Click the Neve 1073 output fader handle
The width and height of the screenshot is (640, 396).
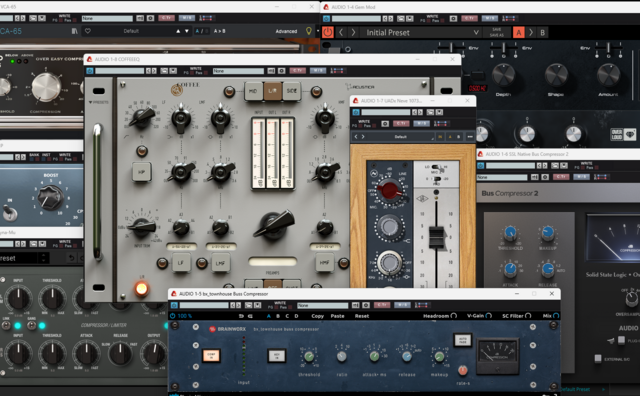(x=436, y=237)
